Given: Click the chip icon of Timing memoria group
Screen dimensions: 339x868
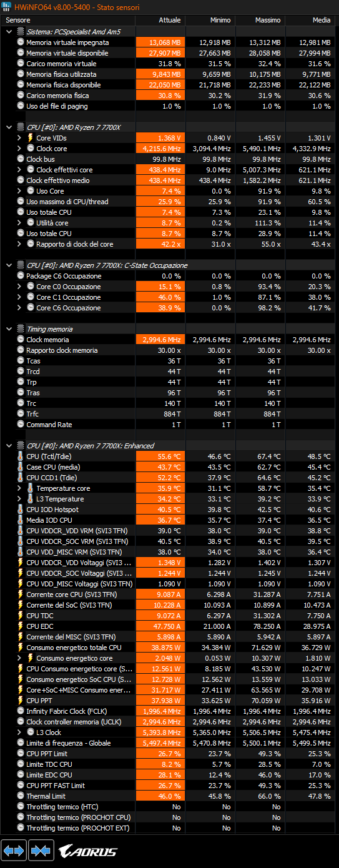Looking at the screenshot, I should pyautogui.click(x=21, y=329).
